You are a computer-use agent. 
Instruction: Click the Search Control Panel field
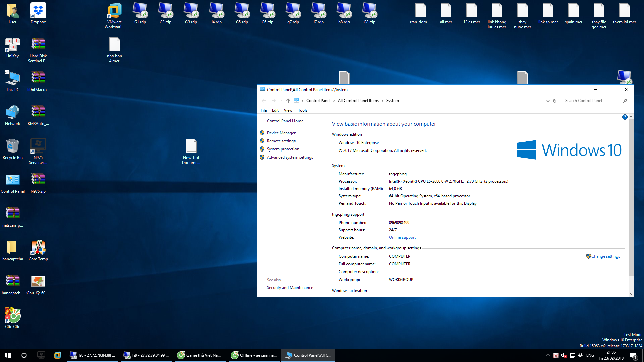tap(595, 101)
